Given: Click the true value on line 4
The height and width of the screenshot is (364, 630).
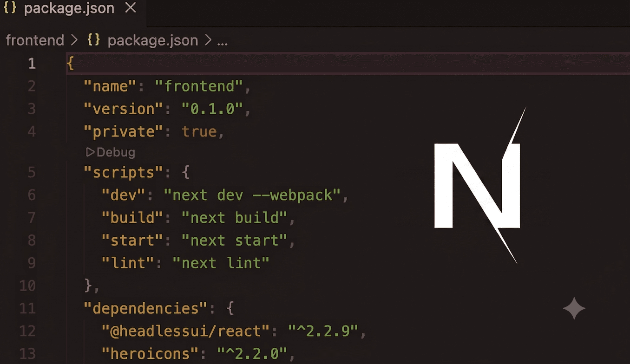Looking at the screenshot, I should 199,132.
